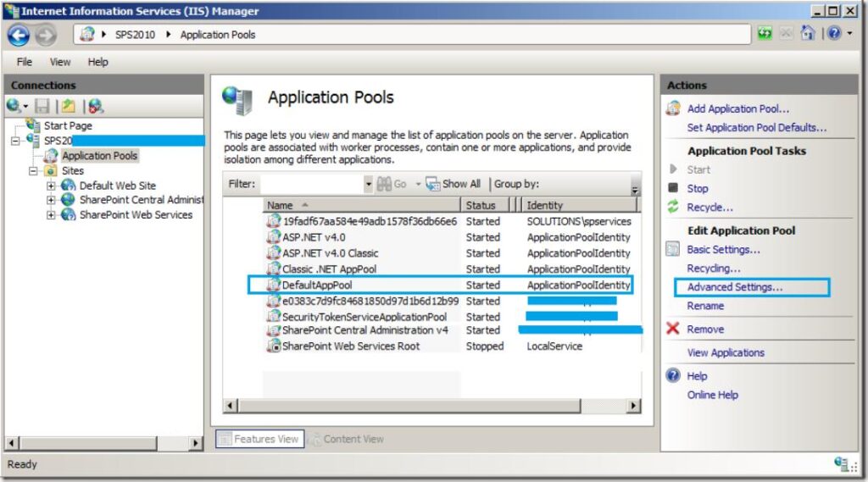Image resolution: width=868 pixels, height=482 pixels.
Task: Click the green Refresh Page icon
Action: (x=765, y=34)
